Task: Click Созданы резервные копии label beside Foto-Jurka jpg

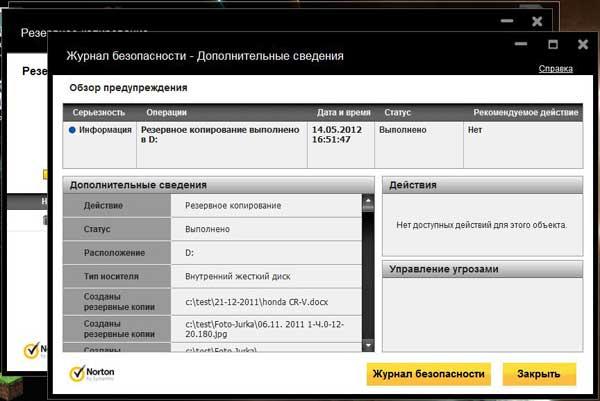Action: tap(117, 329)
